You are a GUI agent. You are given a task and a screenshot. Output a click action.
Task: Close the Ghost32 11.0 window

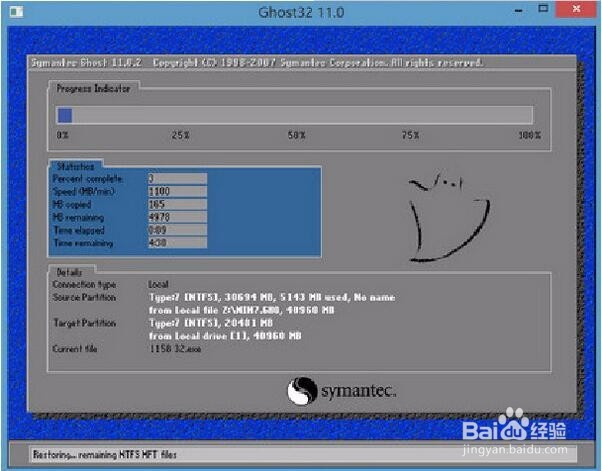[576, 8]
